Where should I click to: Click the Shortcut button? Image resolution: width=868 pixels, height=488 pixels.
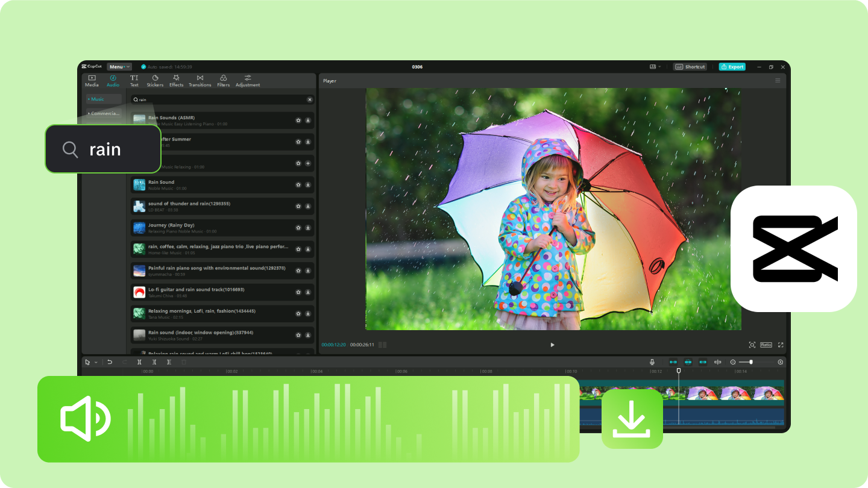pyautogui.click(x=690, y=67)
